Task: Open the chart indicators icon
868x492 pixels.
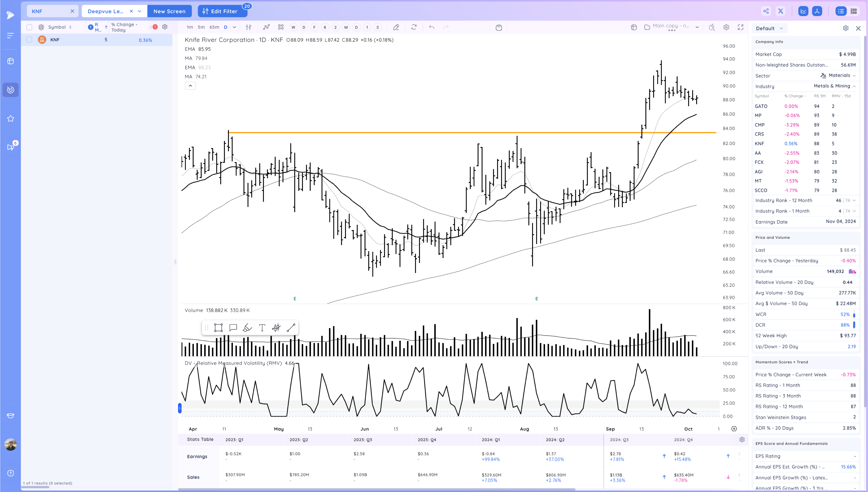Action: 266,27
